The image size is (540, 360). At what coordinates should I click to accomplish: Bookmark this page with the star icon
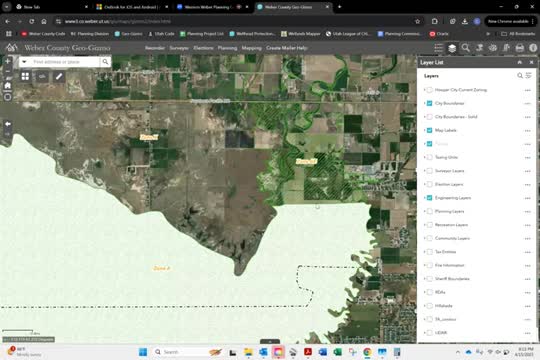[x=417, y=21]
